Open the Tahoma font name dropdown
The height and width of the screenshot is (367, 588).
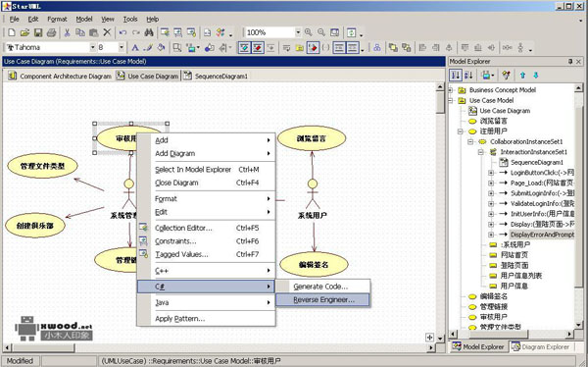92,47
